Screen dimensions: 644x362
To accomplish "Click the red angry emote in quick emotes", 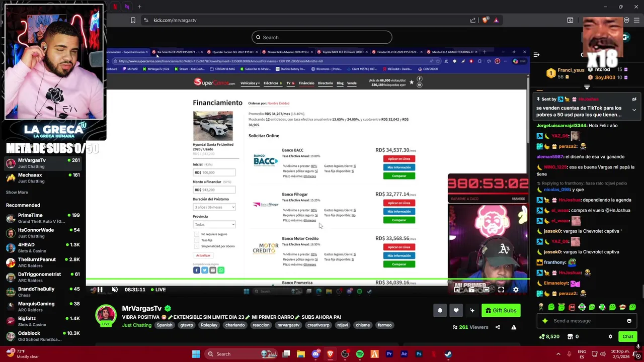I will [572, 307].
